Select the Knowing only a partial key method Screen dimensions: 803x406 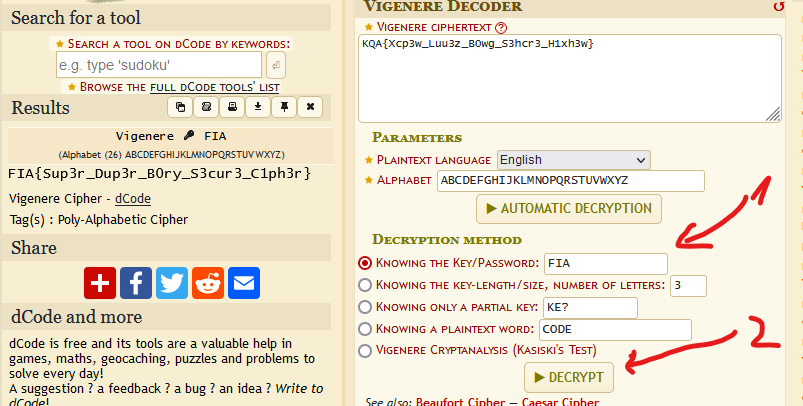[365, 307]
